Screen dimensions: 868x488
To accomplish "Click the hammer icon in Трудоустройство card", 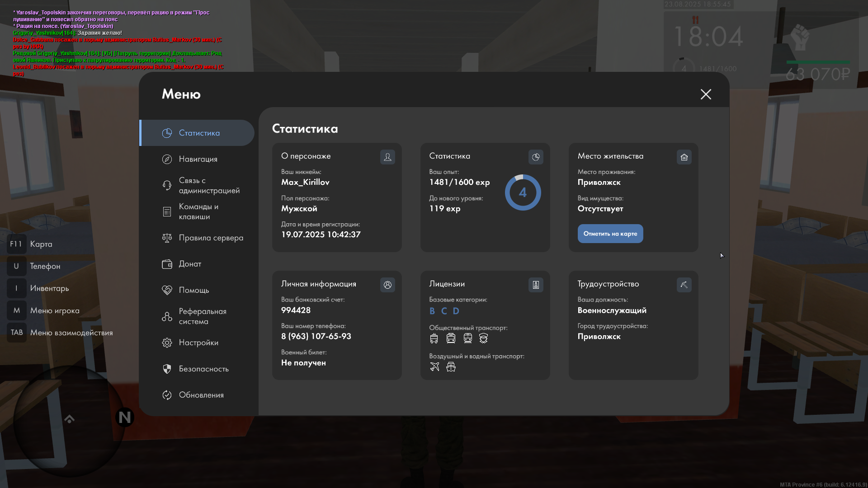I will (x=684, y=285).
